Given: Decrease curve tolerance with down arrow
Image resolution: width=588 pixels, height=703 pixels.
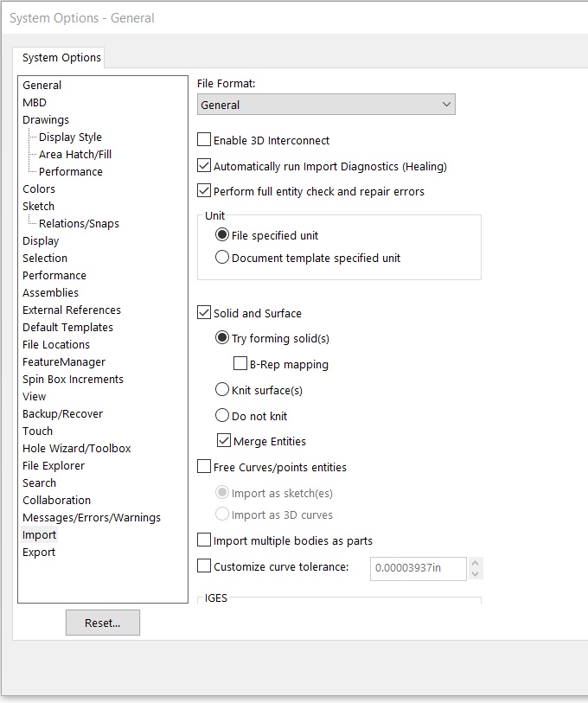Looking at the screenshot, I should pyautogui.click(x=476, y=574).
